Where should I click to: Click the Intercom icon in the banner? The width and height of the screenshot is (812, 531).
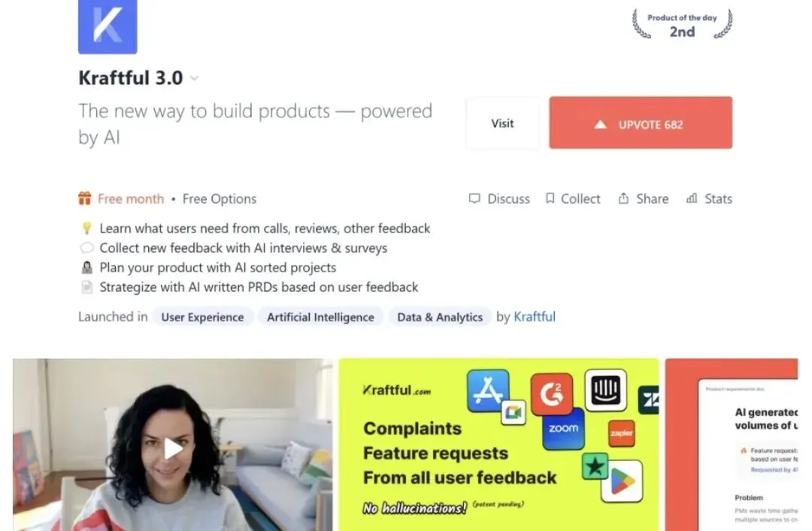(606, 390)
